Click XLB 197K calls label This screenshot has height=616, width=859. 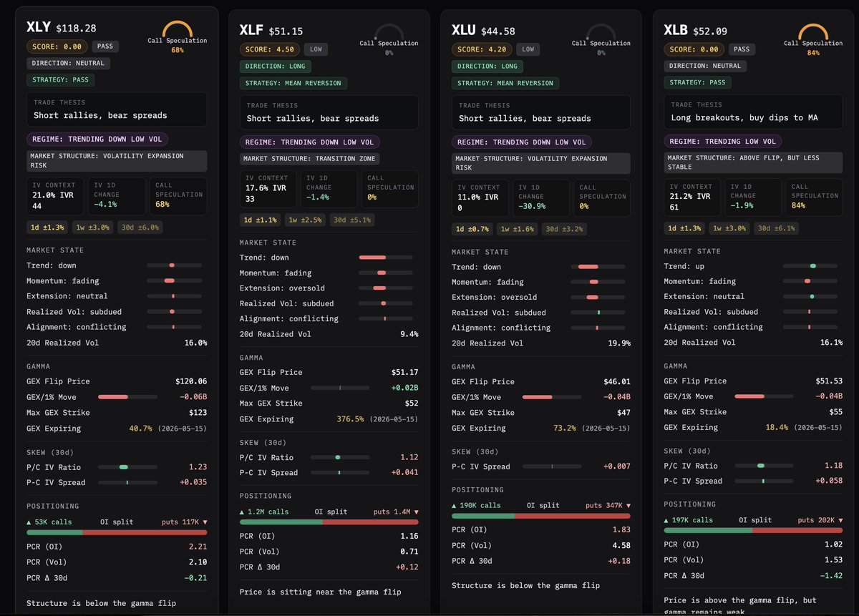(689, 520)
